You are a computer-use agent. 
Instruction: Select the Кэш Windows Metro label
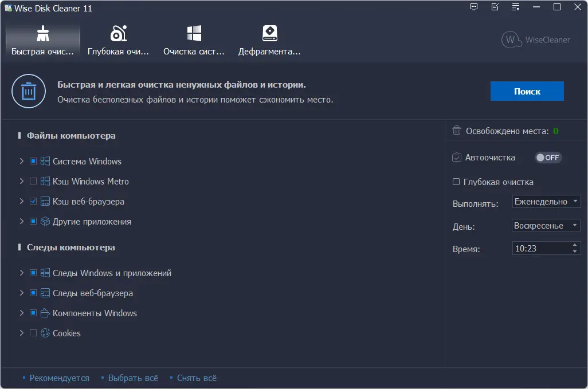(x=91, y=182)
